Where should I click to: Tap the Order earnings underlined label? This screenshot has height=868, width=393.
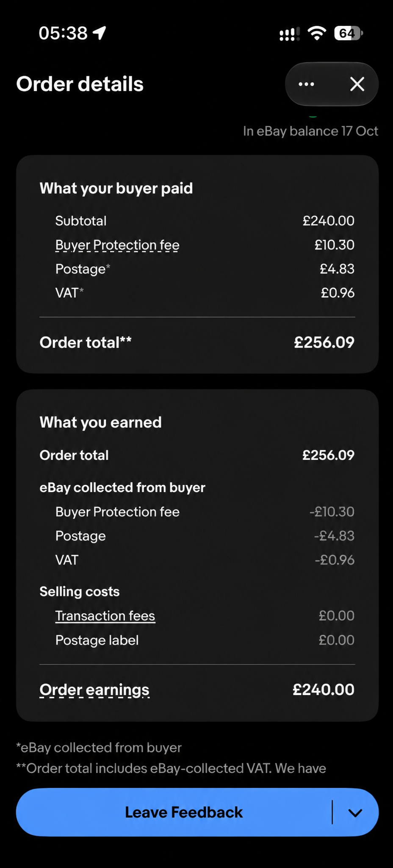tap(94, 690)
